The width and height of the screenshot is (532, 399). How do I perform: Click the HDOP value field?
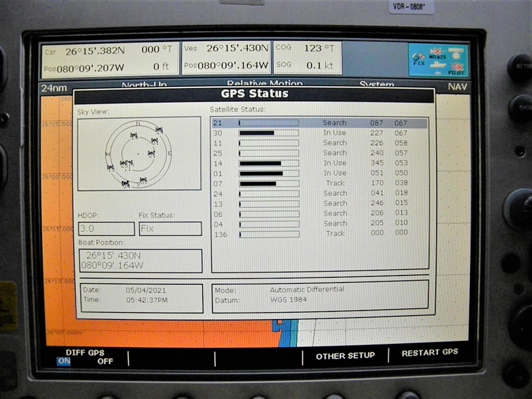coord(106,228)
